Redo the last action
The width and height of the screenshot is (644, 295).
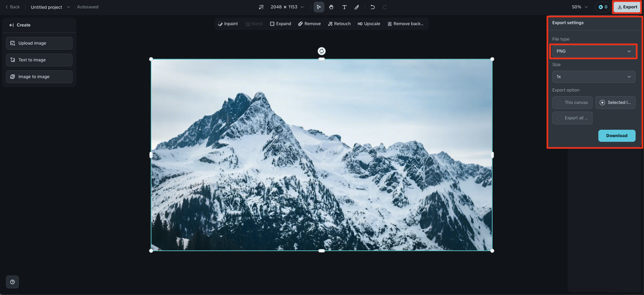coord(385,7)
